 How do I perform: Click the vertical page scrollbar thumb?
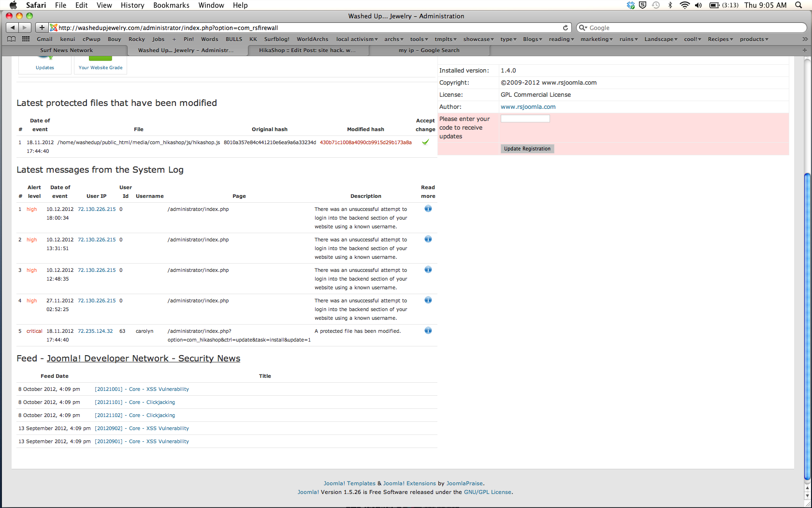pyautogui.click(x=807, y=327)
